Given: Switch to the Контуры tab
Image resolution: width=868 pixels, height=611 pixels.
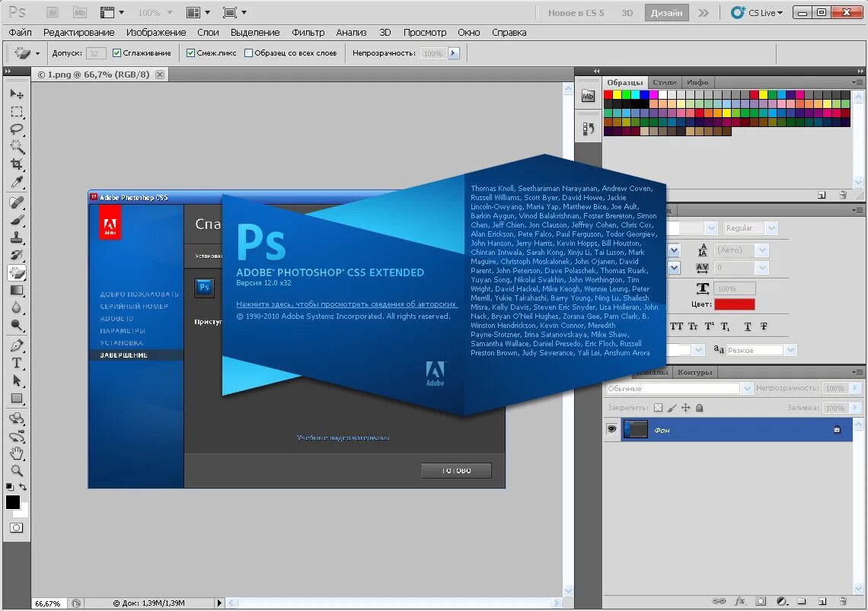Looking at the screenshot, I should click(x=694, y=373).
